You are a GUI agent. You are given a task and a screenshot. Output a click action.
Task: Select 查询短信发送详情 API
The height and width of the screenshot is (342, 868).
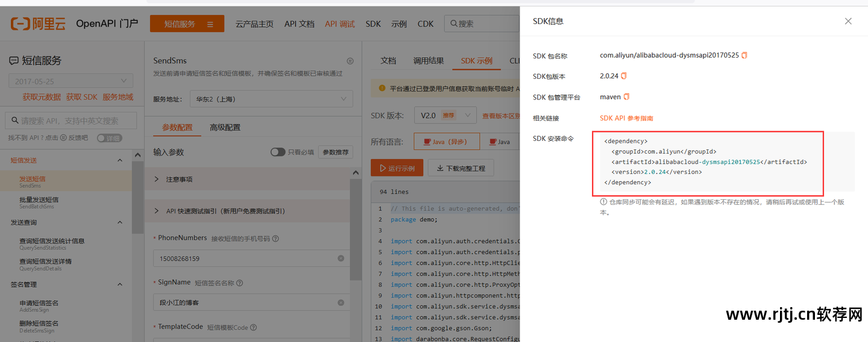tap(66, 264)
